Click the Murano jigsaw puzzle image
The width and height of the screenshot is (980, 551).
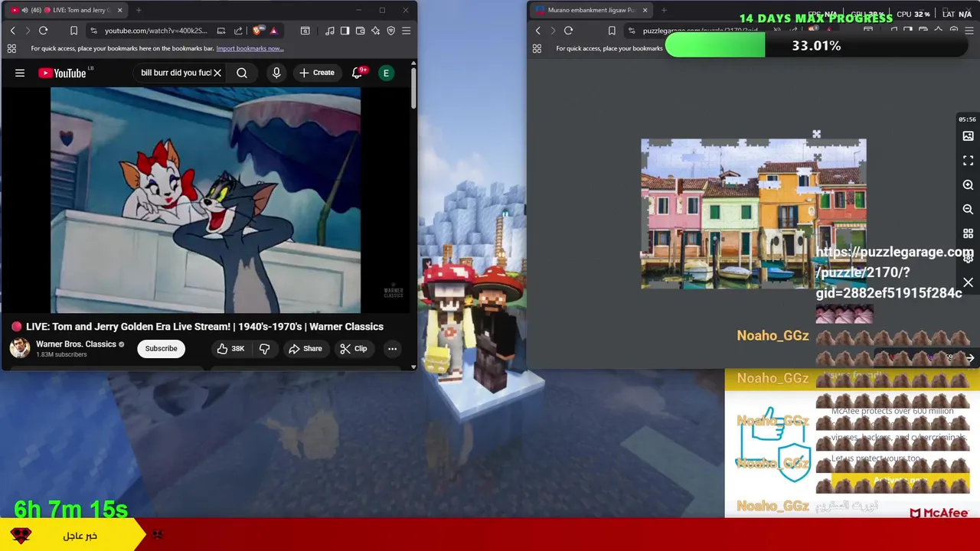[753, 214]
